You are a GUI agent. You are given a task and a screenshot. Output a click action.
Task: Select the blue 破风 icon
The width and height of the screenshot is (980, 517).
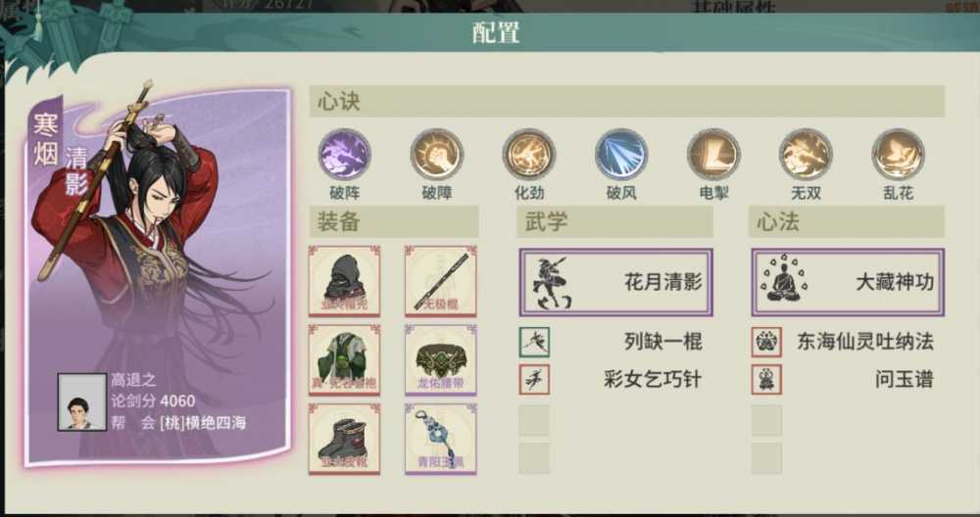click(621, 155)
